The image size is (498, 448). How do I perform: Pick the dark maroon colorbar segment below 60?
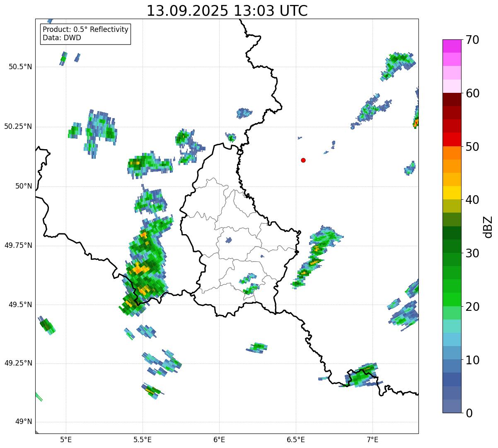[452, 99]
